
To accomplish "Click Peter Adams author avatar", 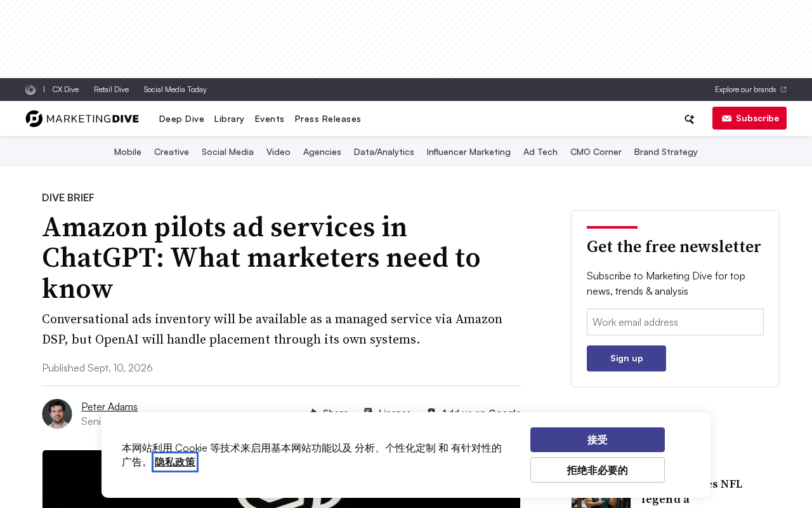I will [57, 414].
